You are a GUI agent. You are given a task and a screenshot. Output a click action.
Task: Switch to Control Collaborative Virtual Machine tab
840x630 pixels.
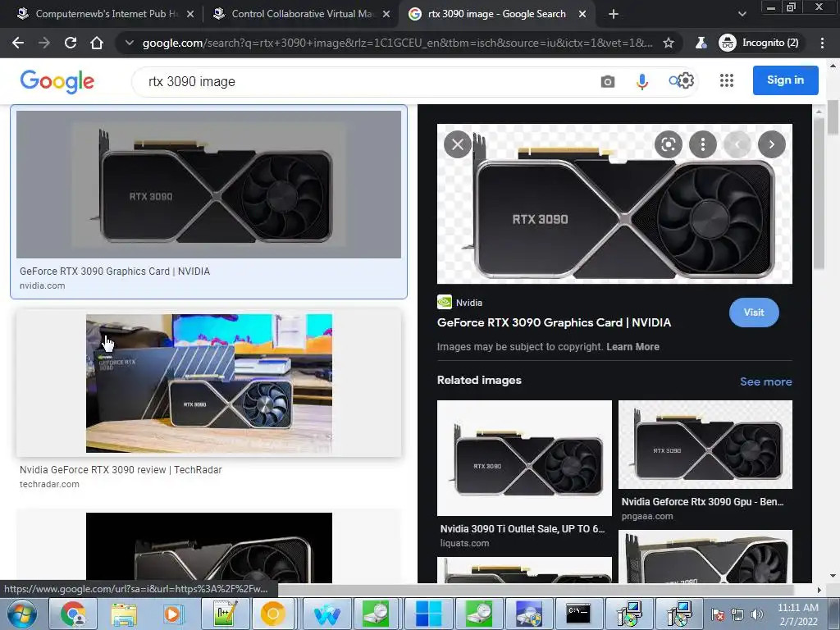302,14
